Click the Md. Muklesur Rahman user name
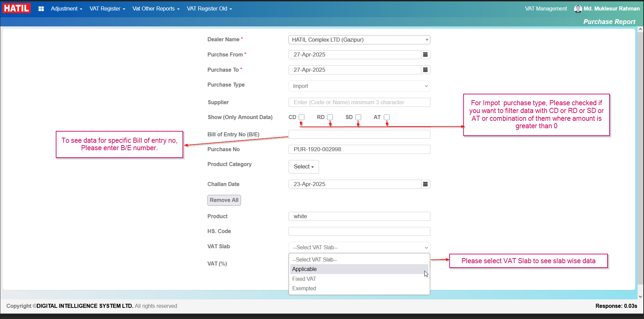 [612, 9]
